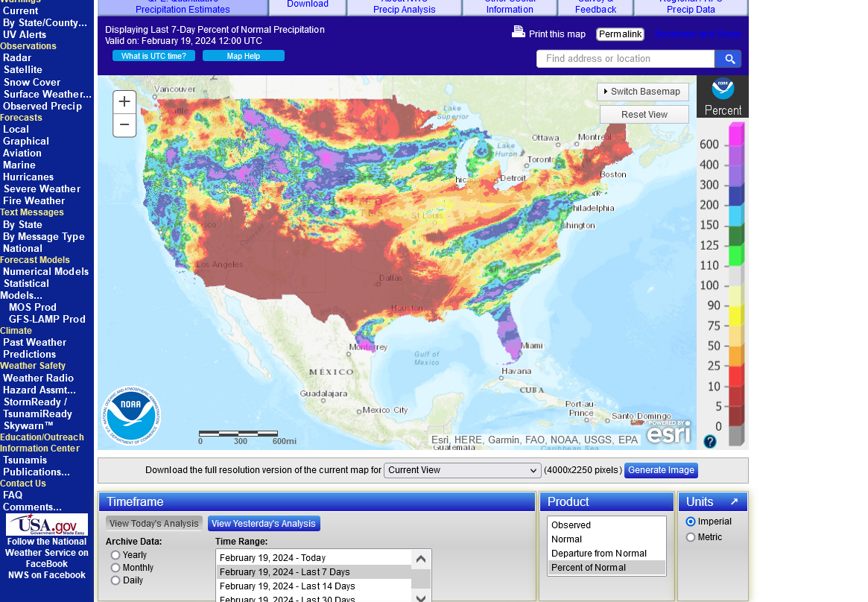Open the Download tab

click(308, 5)
